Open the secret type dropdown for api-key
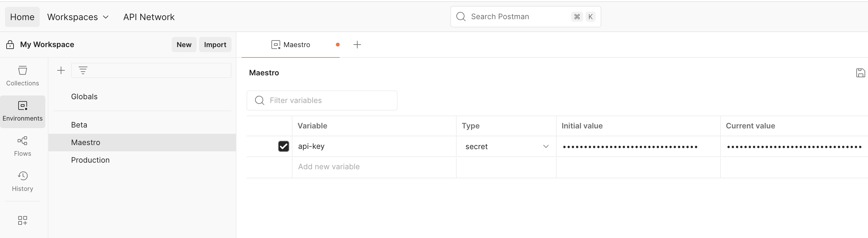Viewport: 868px width, 238px height. click(506, 146)
